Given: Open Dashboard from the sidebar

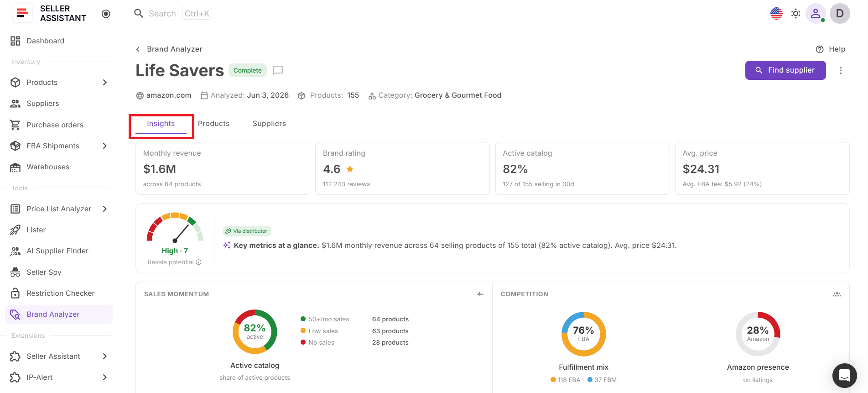Looking at the screenshot, I should (59, 41).
